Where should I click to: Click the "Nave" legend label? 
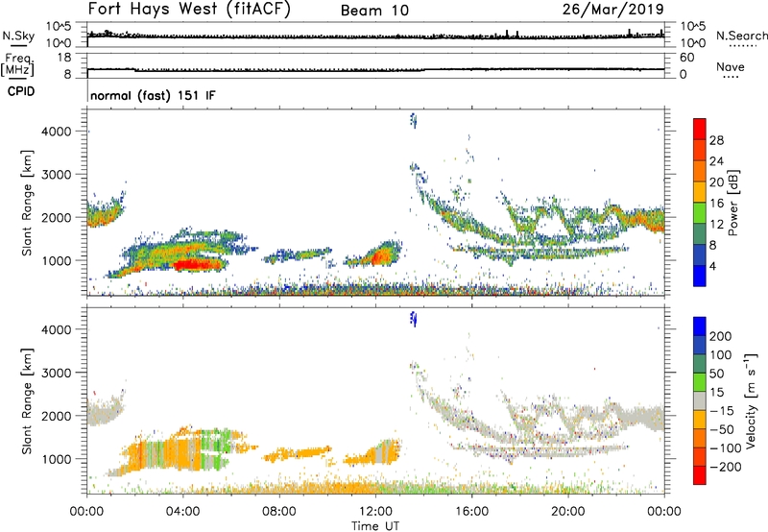(731, 67)
